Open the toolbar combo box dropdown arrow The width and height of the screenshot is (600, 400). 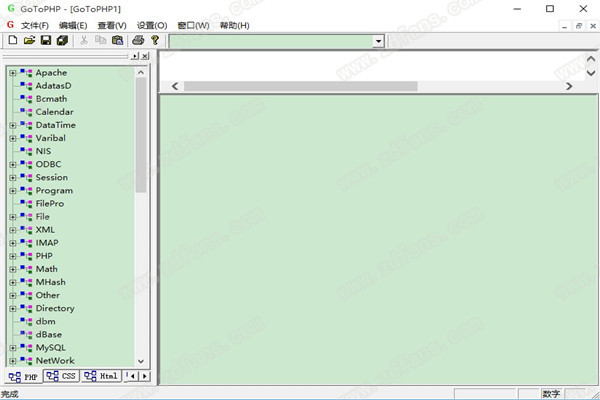click(378, 41)
